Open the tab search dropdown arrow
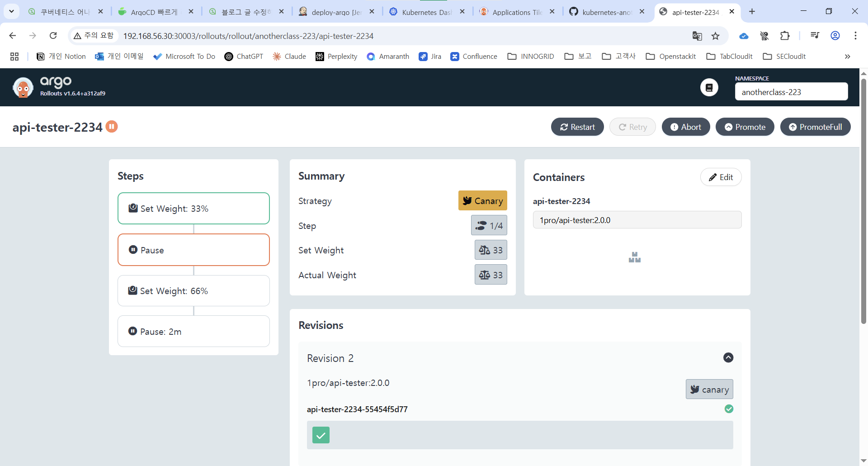The height and width of the screenshot is (466, 868). coord(11,11)
